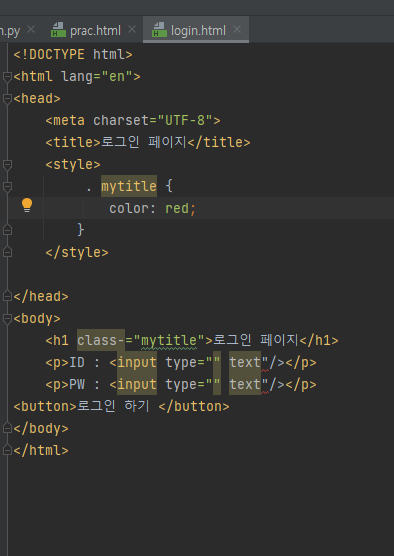This screenshot has height=556, width=394.
Task: Collapse the <html lang="en"> fold marker
Action: point(7,77)
